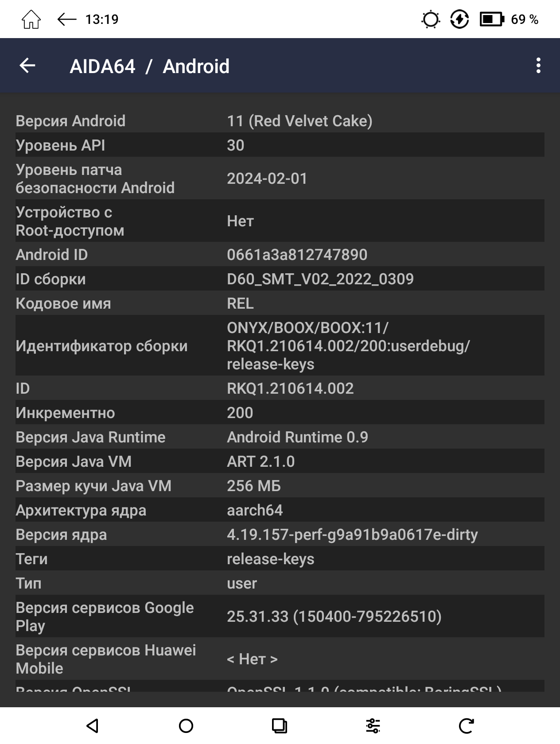Image resolution: width=560 pixels, height=744 pixels.
Task: Select the Версия ядра kernel entry
Action: [x=280, y=535]
